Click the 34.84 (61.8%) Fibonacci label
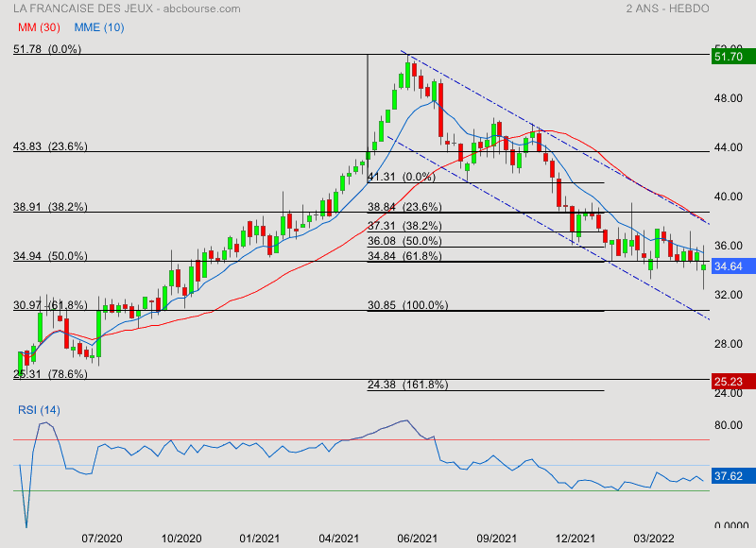Viewport: 756px width, 548px height. coord(404,256)
